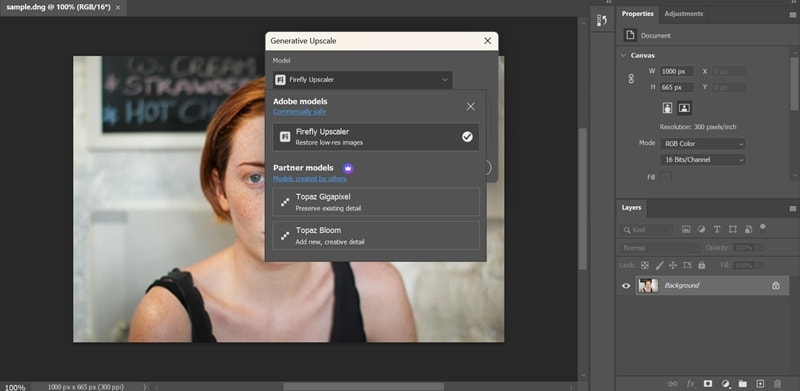Open the Mode dropdown set to RGB Color
The height and width of the screenshot is (391, 800).
click(703, 144)
